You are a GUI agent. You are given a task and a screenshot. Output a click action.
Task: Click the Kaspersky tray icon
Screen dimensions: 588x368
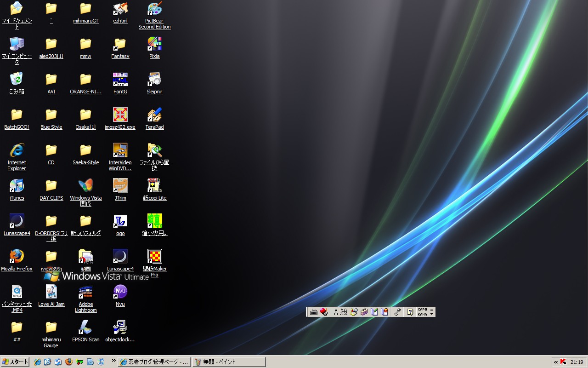point(563,362)
